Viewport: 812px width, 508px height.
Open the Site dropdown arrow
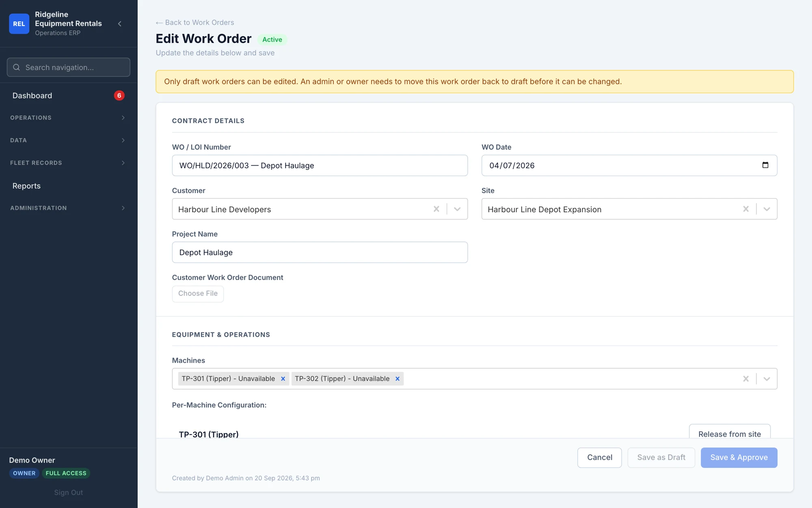point(767,209)
